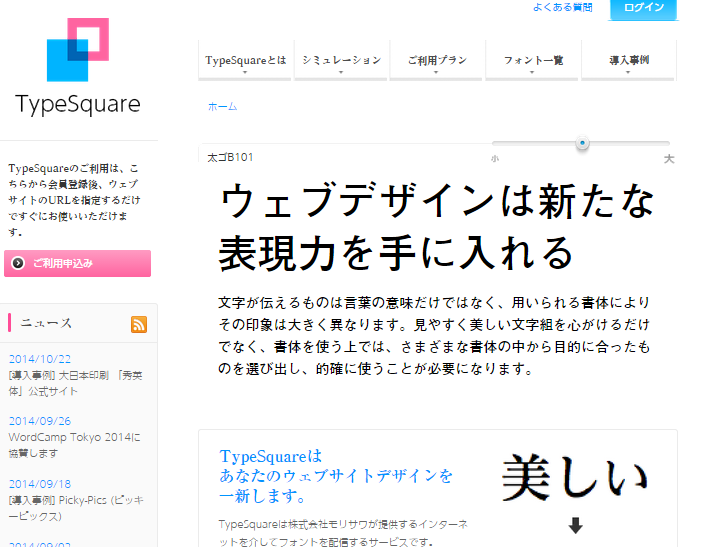Click the 太ゴB101 font name label
This screenshot has width=727, height=547.
(x=230, y=157)
